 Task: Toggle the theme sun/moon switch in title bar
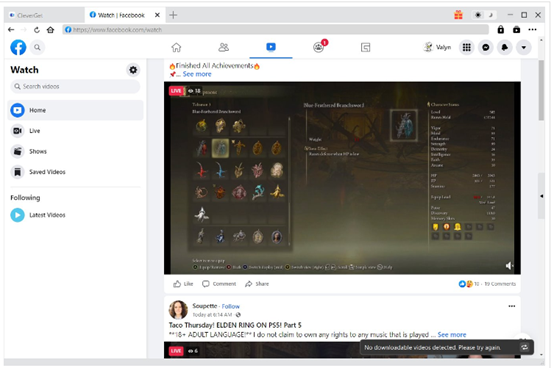pos(484,15)
